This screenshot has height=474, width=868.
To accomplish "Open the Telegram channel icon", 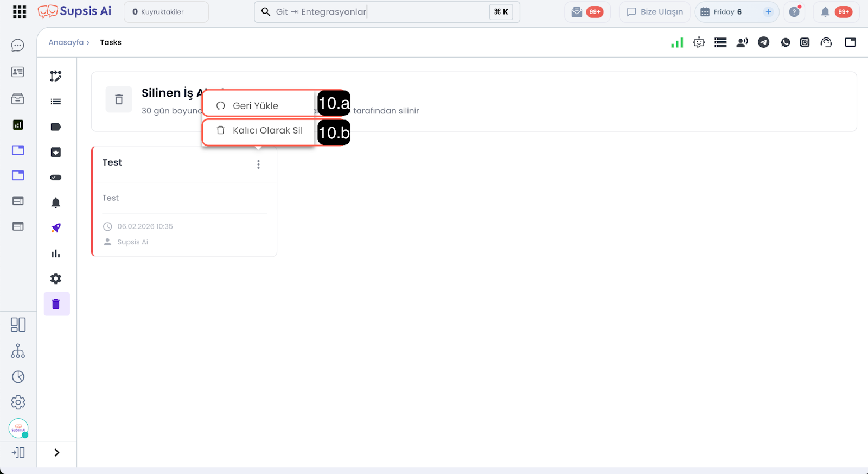I will coord(763,42).
